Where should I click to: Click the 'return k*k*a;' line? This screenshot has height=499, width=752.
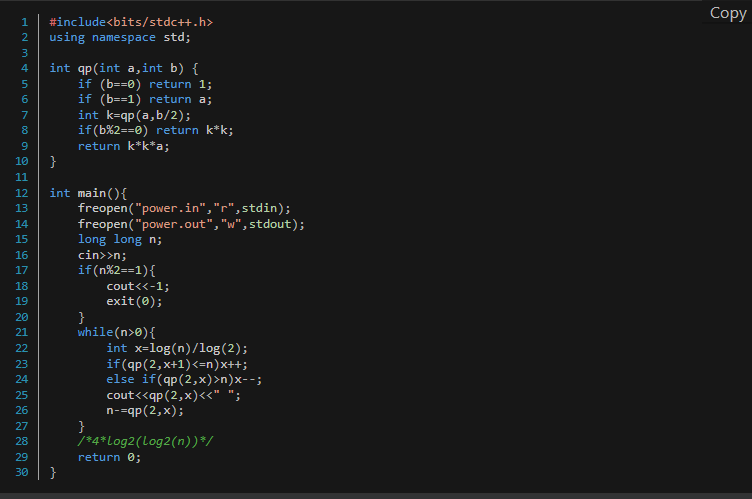click(x=124, y=146)
